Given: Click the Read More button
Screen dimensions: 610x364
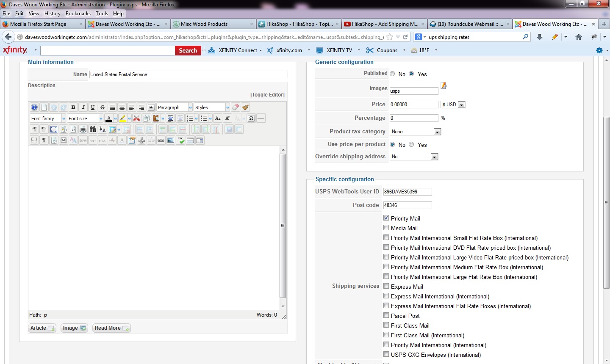Looking at the screenshot, I should 111,328.
